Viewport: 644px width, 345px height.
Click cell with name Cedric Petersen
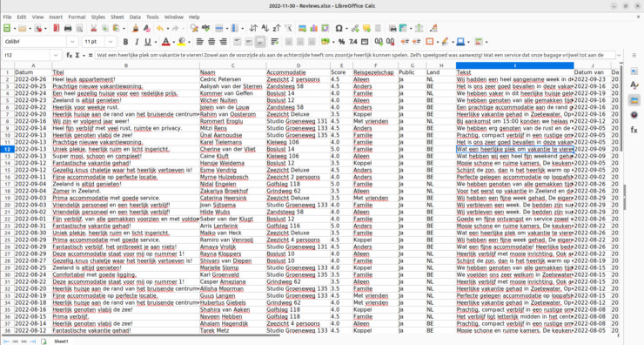[232, 79]
